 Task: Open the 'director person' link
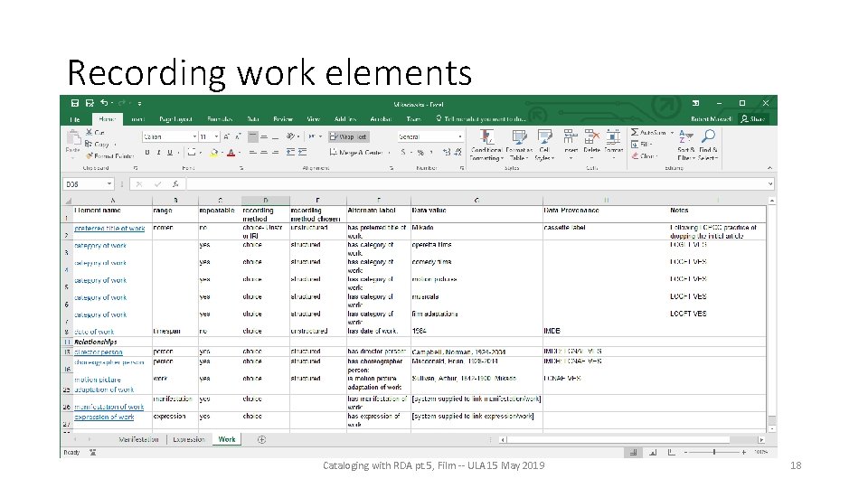[x=99, y=352]
